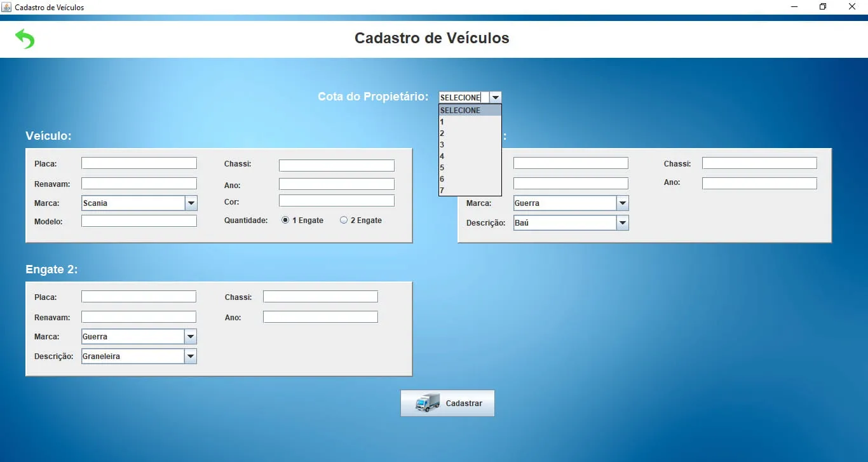This screenshot has width=868, height=462.
Task: Collapse the Cota do Propietário dropdown arrow
Action: click(496, 98)
